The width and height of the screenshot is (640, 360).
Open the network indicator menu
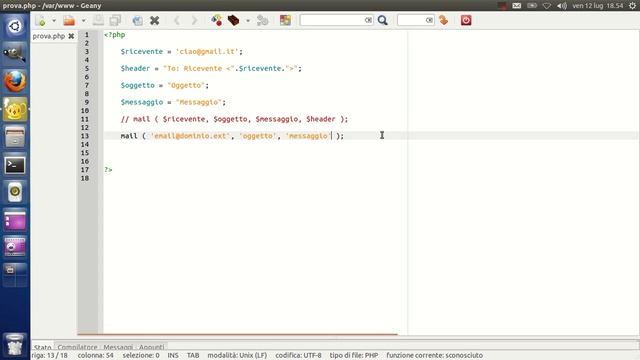[x=547, y=6]
